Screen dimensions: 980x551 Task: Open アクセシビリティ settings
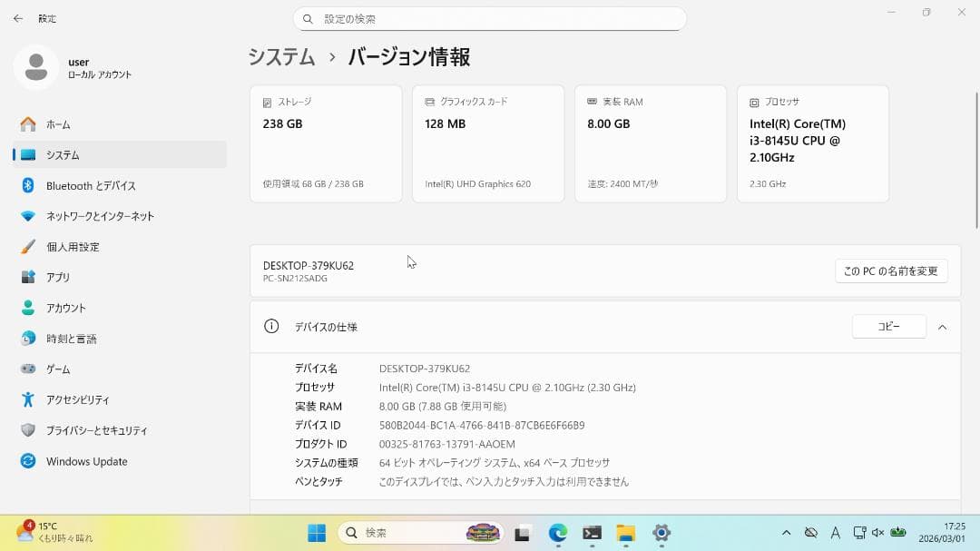pyautogui.click(x=120, y=399)
